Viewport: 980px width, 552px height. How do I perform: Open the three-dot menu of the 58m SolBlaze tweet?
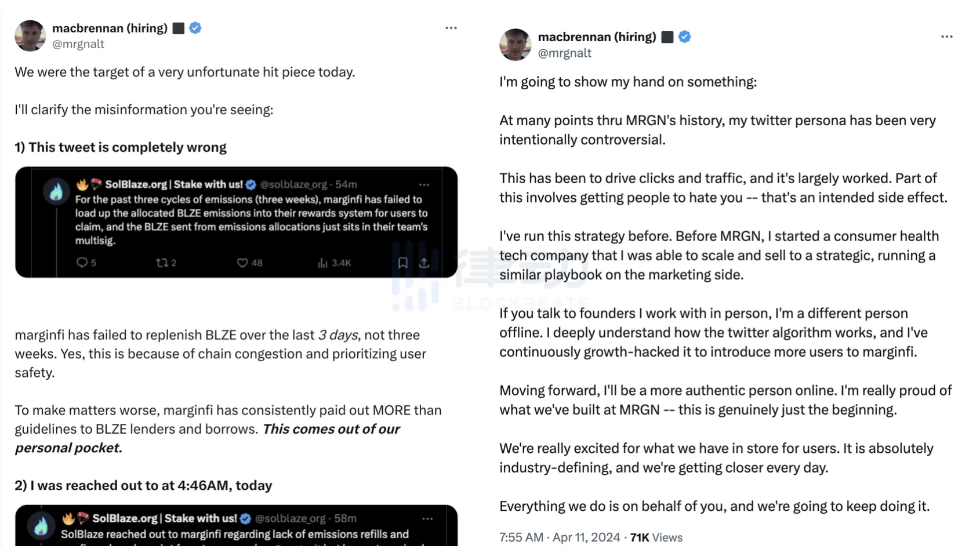pyautogui.click(x=427, y=518)
